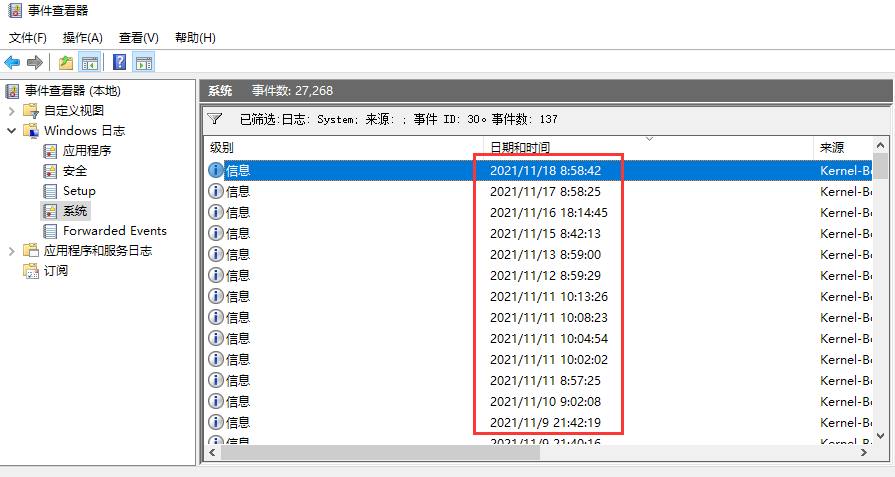This screenshot has width=895, height=477.
Task: Click the filter funnel icon above the list
Action: tap(214, 119)
